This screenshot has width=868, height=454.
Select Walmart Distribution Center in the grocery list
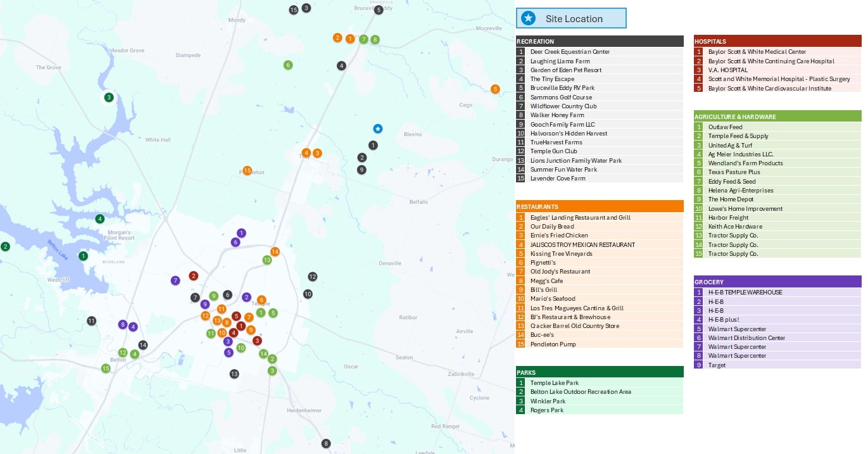pos(746,338)
